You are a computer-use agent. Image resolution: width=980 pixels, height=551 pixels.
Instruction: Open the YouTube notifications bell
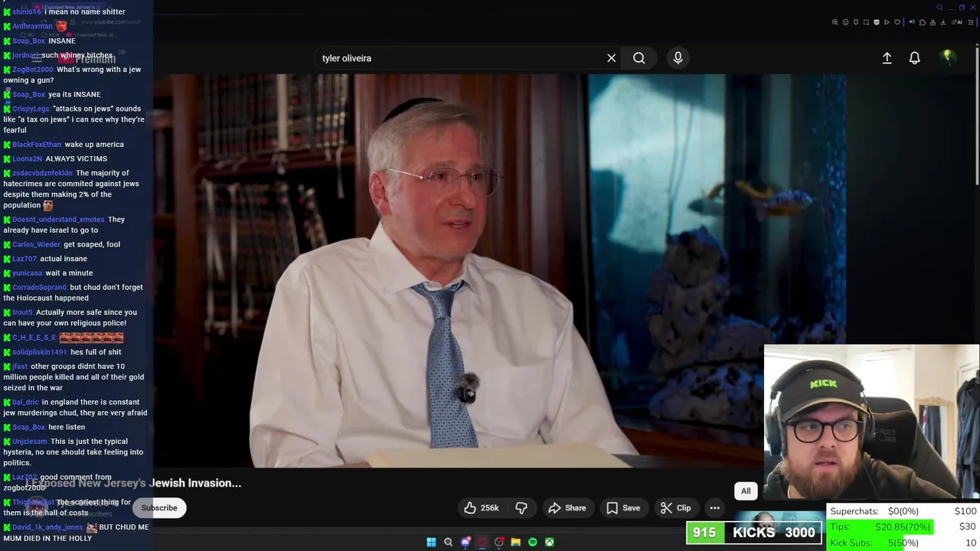click(x=914, y=58)
